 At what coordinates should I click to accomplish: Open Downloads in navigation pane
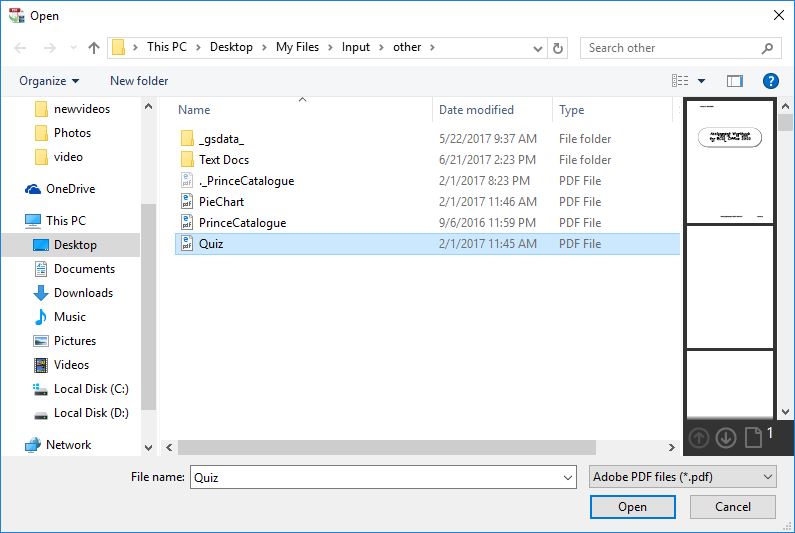(73, 293)
